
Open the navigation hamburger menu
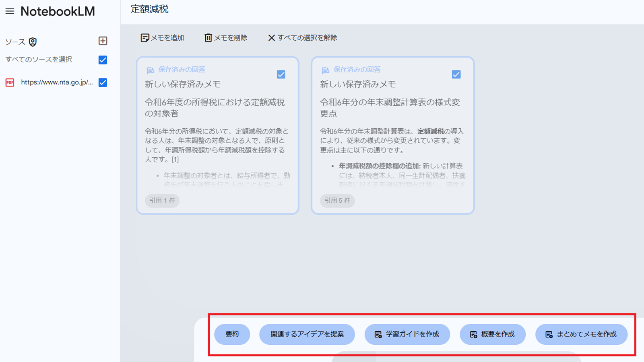coord(10,11)
